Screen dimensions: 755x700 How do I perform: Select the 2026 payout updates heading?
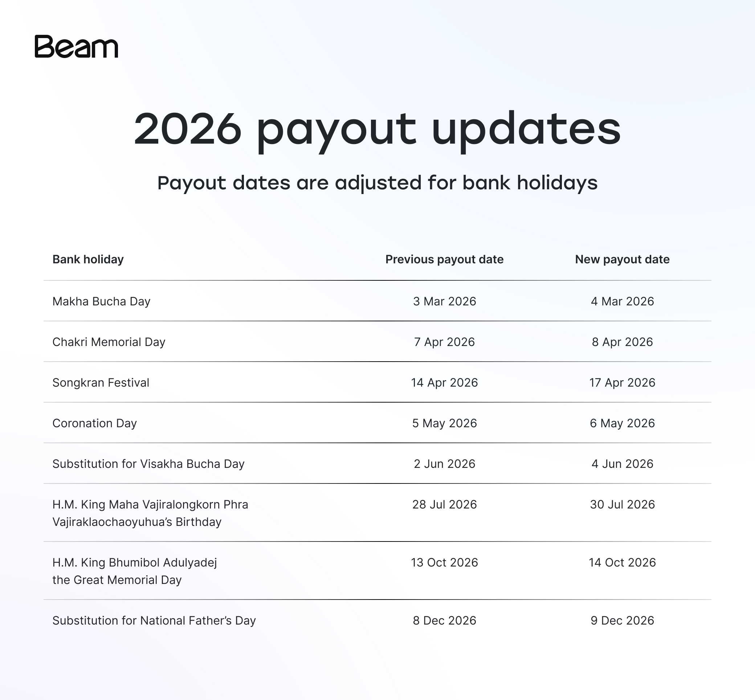point(377,131)
